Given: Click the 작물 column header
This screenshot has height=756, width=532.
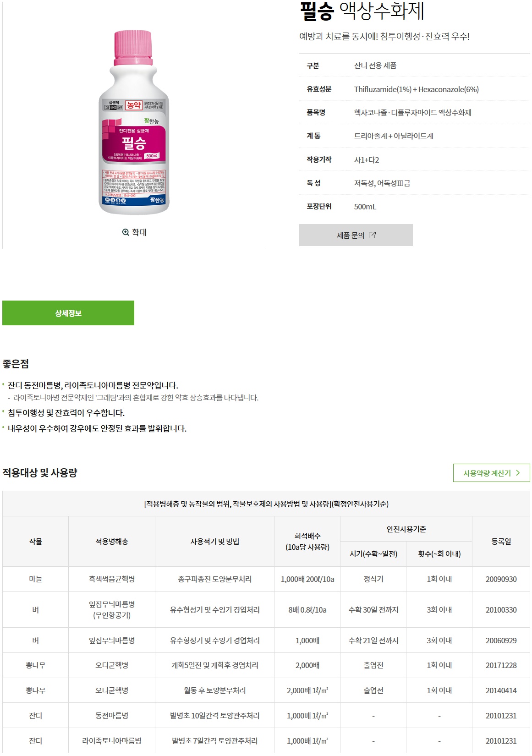Looking at the screenshot, I should (36, 542).
